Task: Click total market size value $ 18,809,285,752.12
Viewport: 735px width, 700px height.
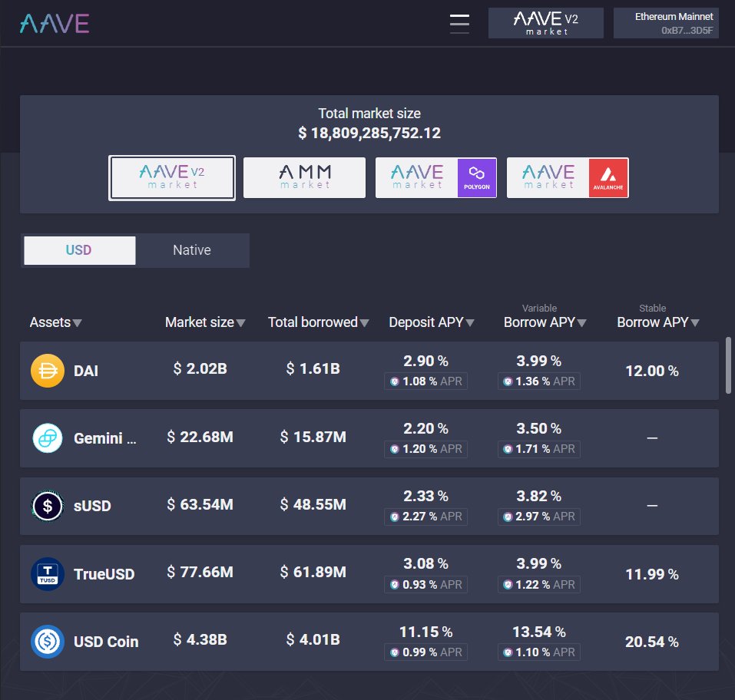Action: click(x=369, y=133)
